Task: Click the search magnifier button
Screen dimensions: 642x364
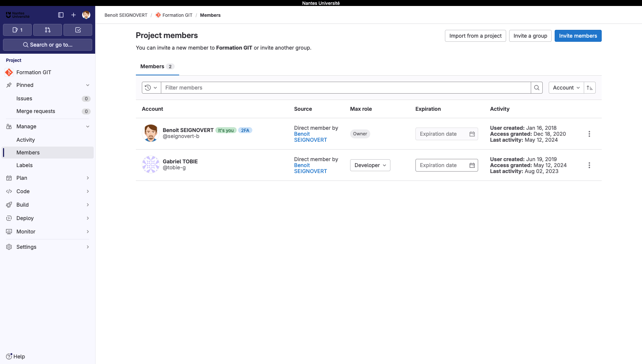Action: (x=536, y=88)
